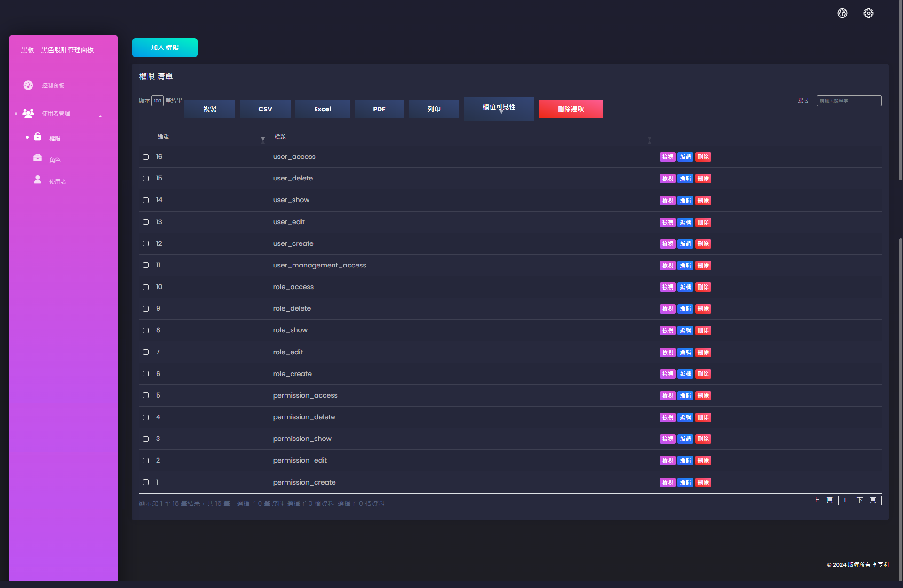Click the sort arrow on 編號 column
Viewport: 903px width, 588px height.
262,139
